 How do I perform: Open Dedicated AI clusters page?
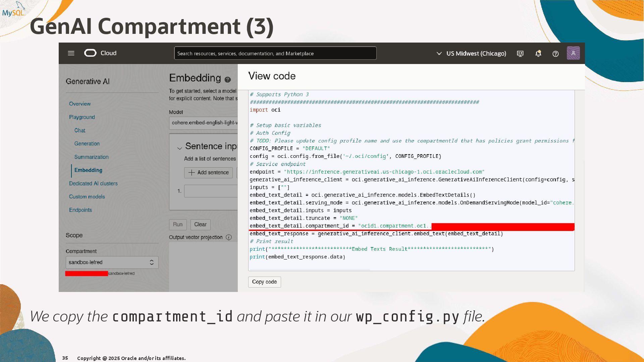tap(93, 184)
